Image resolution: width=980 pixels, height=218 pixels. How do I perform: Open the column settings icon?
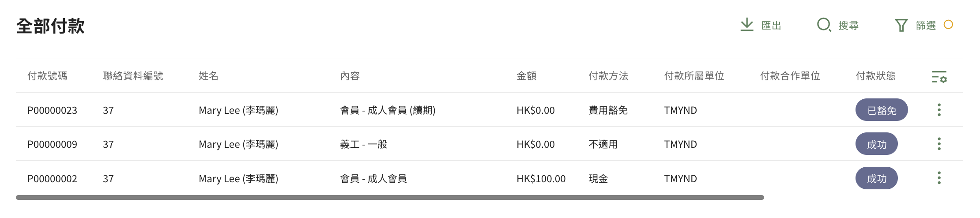939,77
